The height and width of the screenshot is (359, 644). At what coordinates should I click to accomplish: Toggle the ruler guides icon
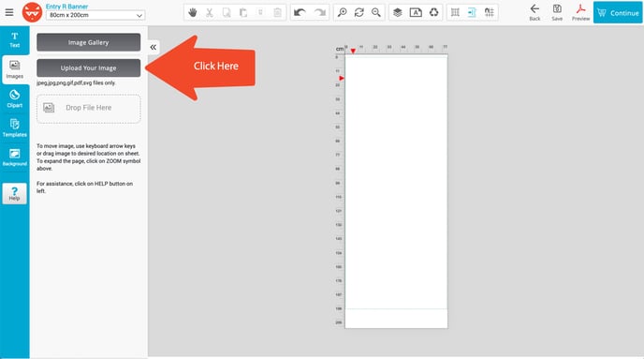coord(490,13)
